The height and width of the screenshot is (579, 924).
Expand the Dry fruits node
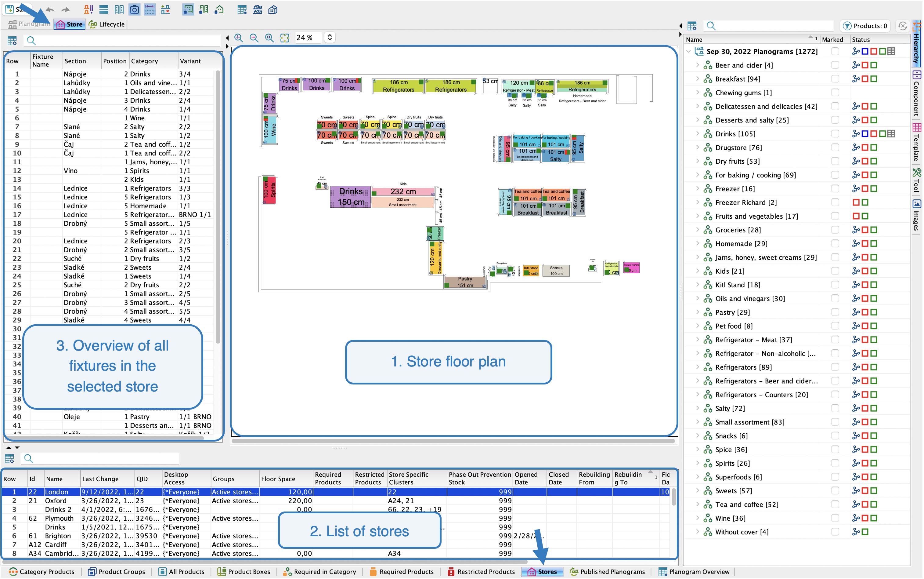[x=698, y=161]
